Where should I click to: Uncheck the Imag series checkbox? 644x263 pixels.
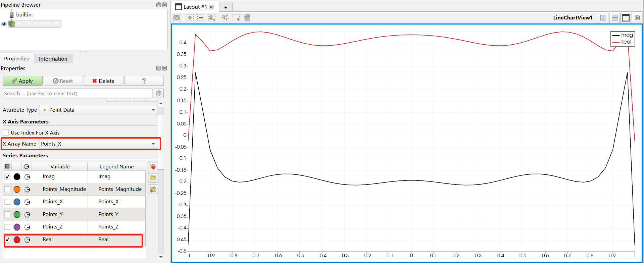(7, 177)
